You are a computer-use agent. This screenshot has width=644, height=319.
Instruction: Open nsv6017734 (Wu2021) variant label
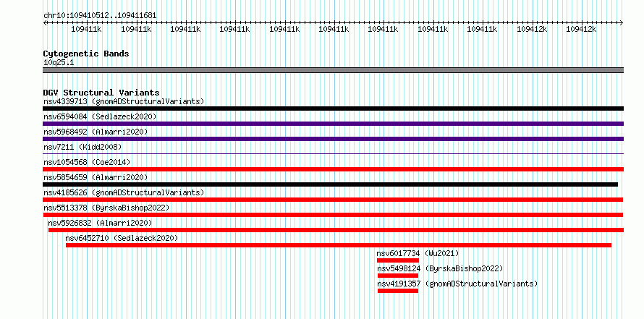(x=418, y=253)
